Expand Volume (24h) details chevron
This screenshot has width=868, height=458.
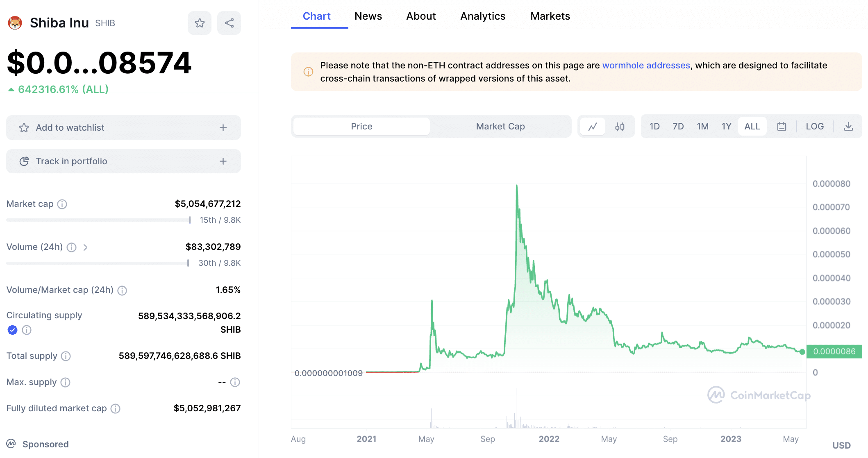pyautogui.click(x=85, y=247)
